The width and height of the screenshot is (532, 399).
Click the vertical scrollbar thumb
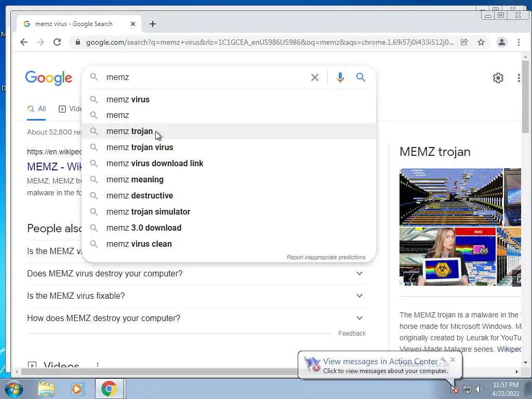[525, 97]
